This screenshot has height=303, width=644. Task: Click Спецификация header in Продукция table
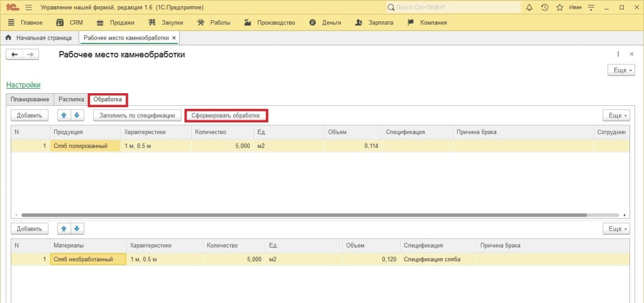click(417, 132)
